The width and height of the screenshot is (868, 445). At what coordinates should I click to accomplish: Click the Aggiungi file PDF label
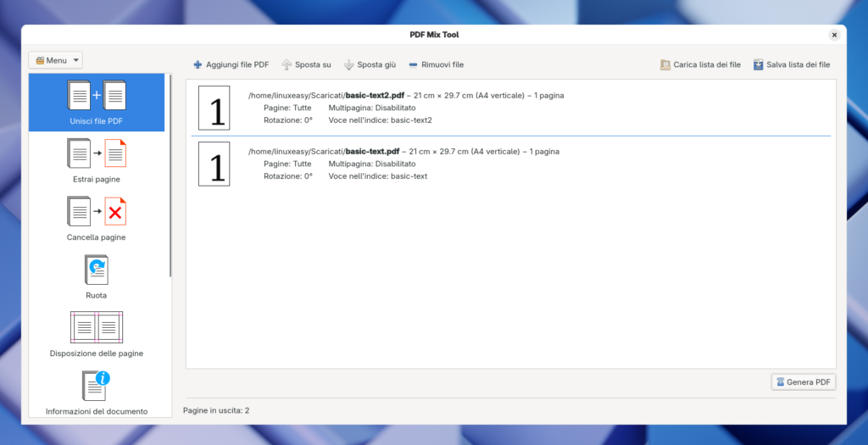[x=237, y=64]
